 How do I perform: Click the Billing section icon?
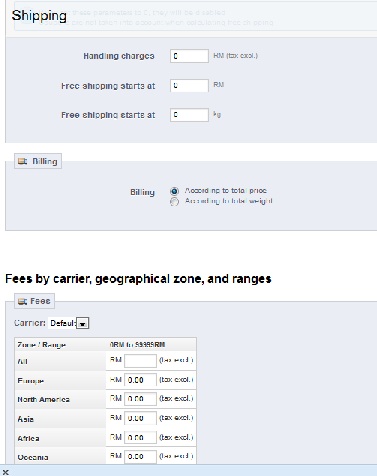[x=22, y=161]
